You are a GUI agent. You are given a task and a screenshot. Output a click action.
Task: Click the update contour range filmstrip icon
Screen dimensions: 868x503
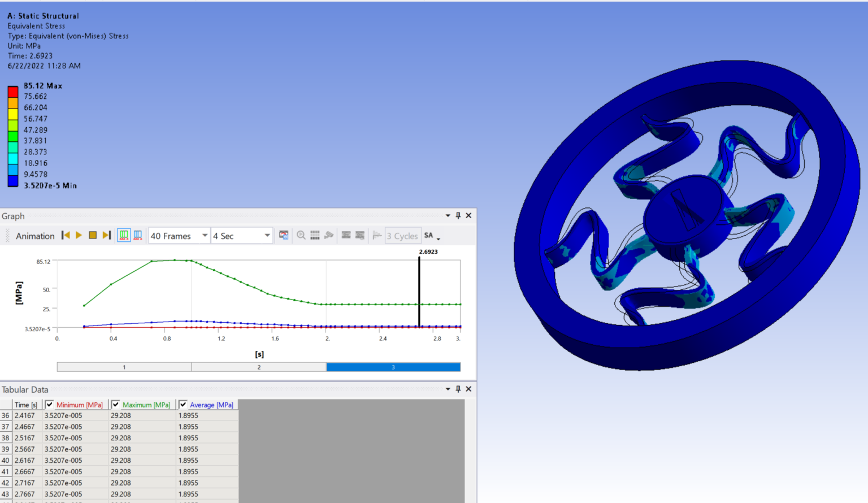tap(346, 235)
